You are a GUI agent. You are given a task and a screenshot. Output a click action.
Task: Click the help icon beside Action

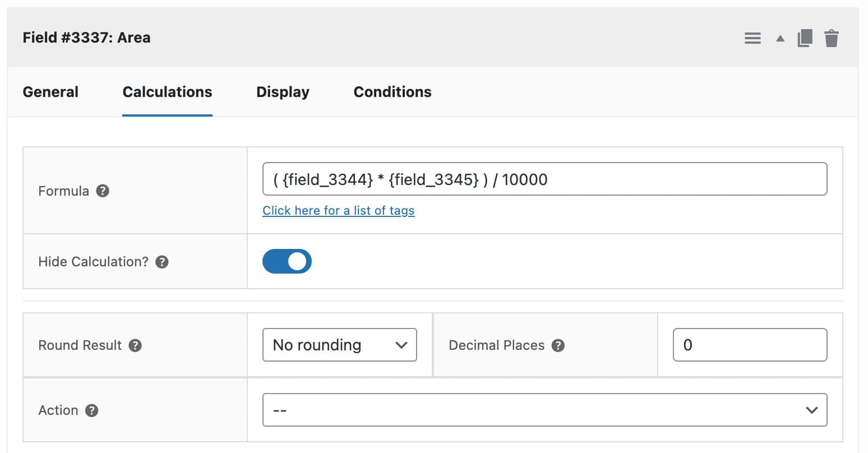(x=92, y=410)
